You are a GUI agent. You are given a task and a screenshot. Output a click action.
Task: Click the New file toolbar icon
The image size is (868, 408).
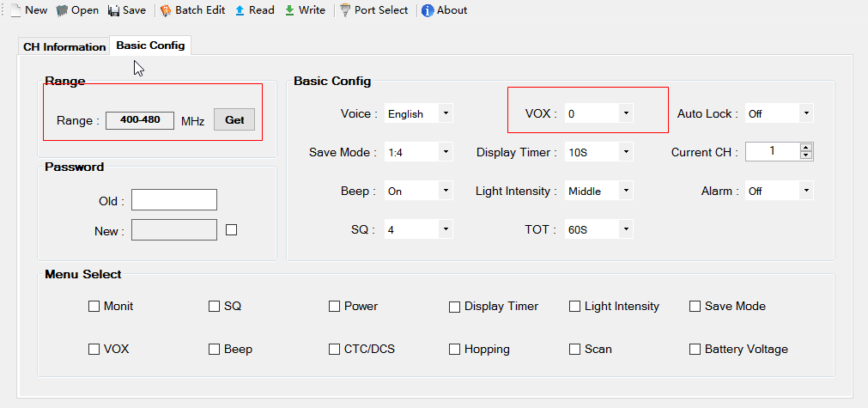click(x=15, y=10)
